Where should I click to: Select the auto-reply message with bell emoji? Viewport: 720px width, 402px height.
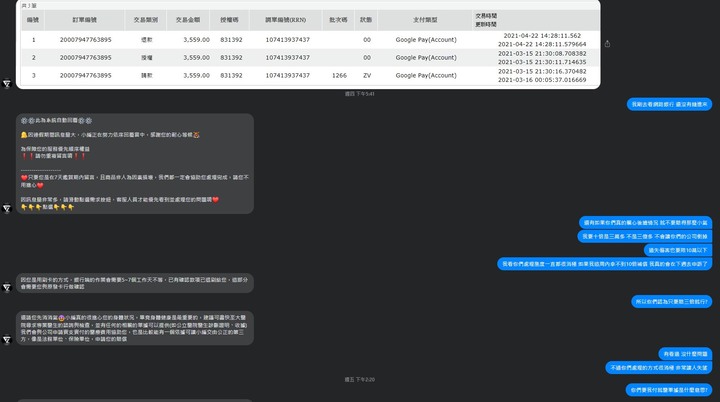[135, 164]
